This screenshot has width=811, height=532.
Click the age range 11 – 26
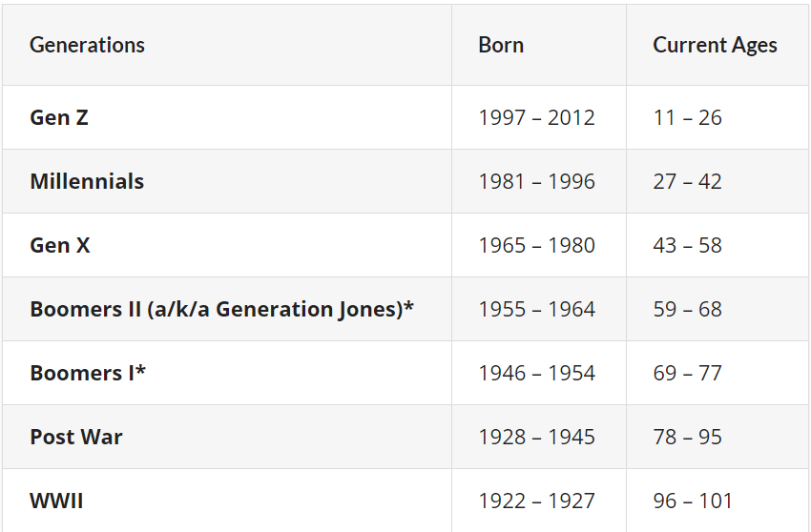[687, 117]
